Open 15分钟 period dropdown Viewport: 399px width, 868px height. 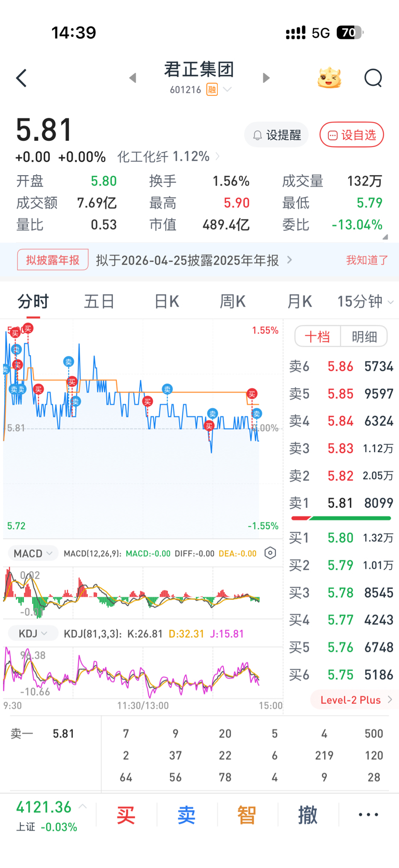[365, 301]
